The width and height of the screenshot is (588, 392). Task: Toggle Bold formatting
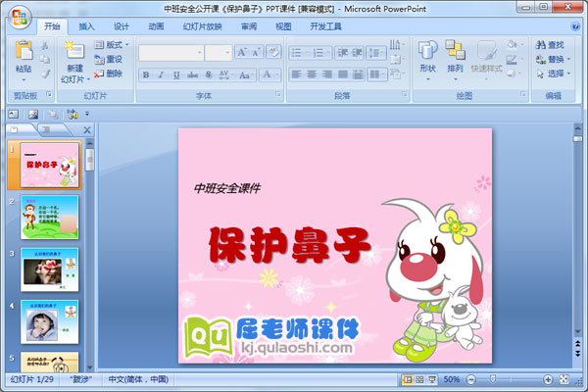coord(146,75)
